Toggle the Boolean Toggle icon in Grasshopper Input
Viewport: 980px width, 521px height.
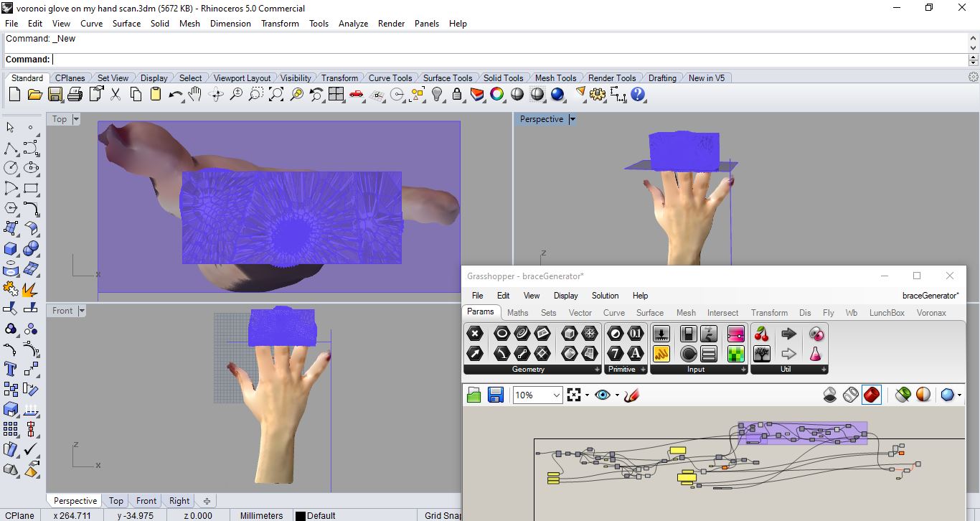[x=689, y=334]
